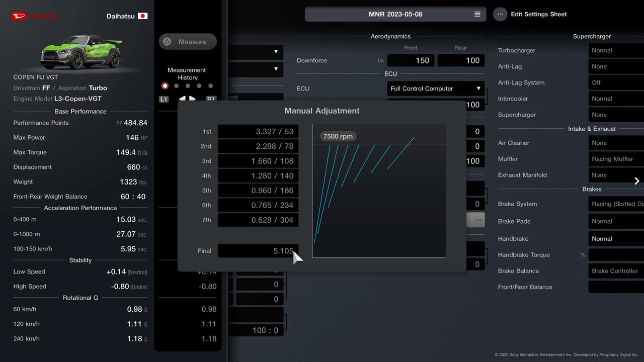The width and height of the screenshot is (644, 362).
Task: Click the Japan flag icon
Action: 142,16
